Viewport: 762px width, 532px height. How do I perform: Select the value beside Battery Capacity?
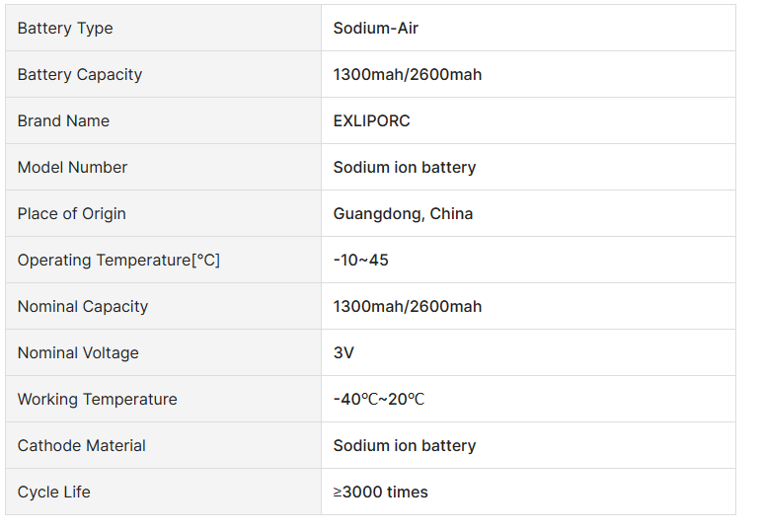pos(407,75)
